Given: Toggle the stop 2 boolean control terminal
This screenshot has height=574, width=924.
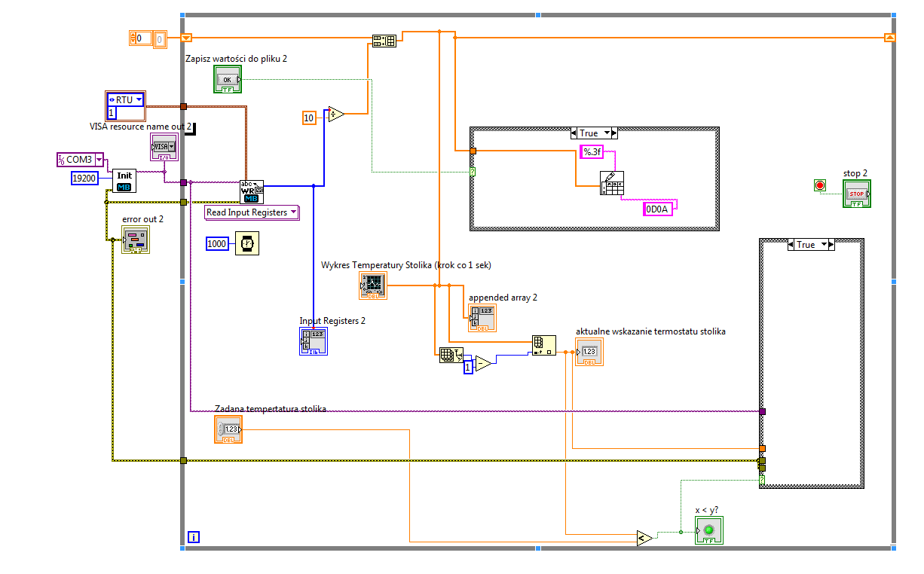Looking at the screenshot, I should pos(857,194).
